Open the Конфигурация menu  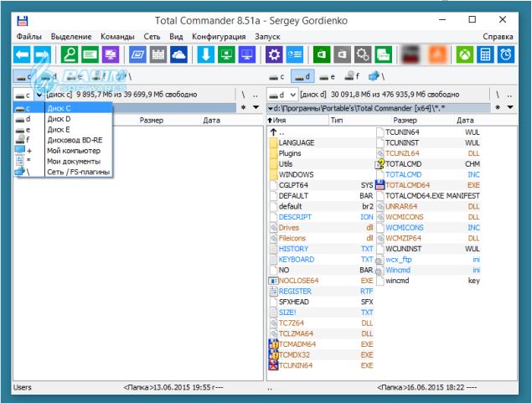(219, 37)
